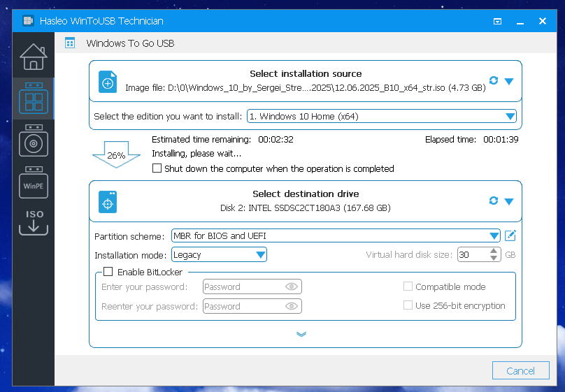Viewport: 565px width, 392px height.
Task: Click the installation source disc icon
Action: 108,82
